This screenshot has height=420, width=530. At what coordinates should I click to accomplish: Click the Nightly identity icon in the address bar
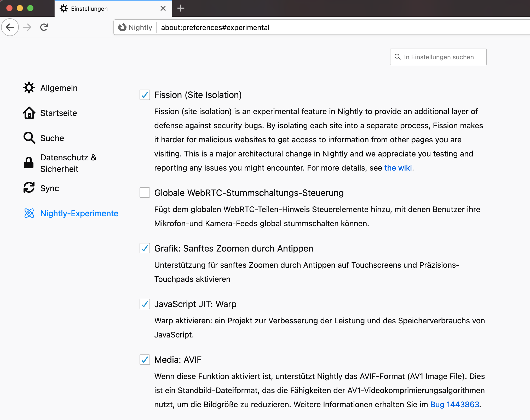click(x=122, y=27)
